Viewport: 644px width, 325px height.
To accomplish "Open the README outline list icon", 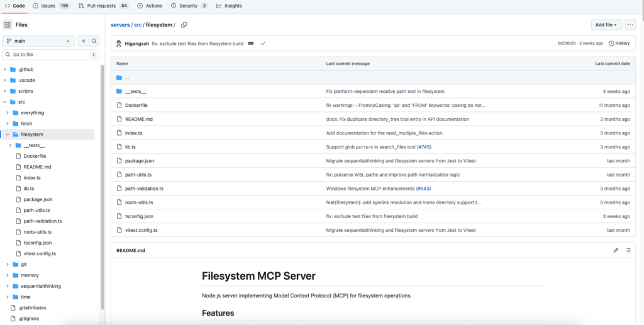I will pos(628,250).
